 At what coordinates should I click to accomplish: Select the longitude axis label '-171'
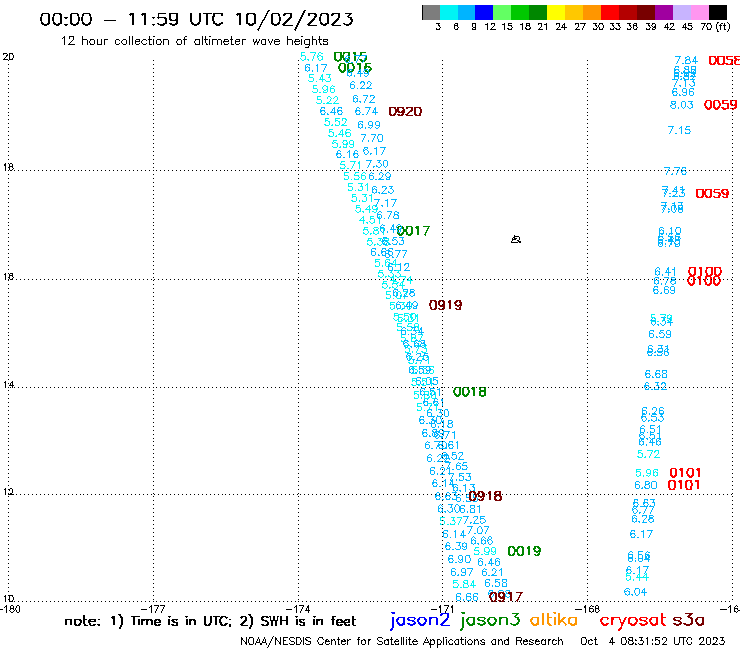(443, 609)
